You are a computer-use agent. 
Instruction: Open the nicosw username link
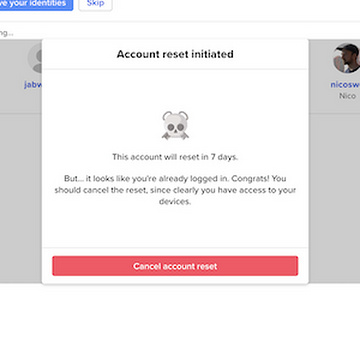345,85
